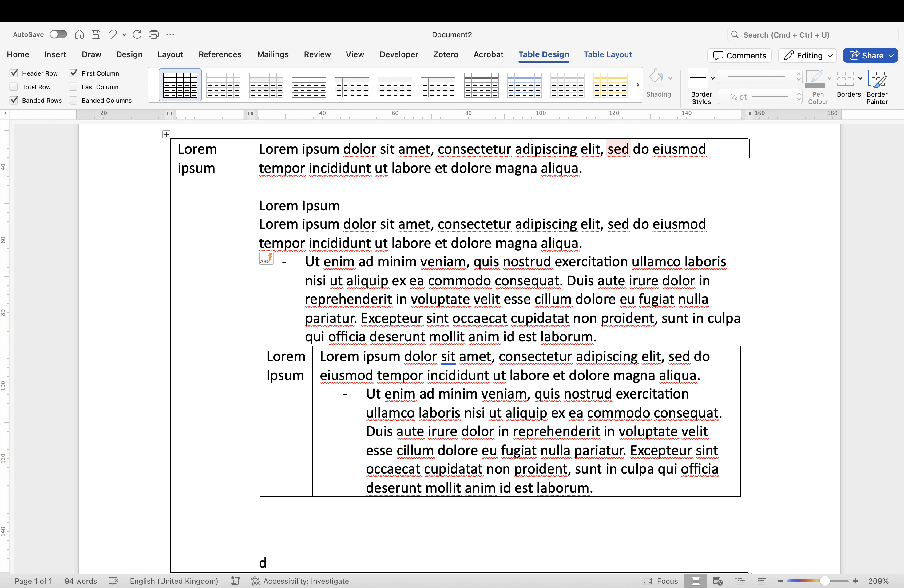Click the Undo arrow icon
904x588 pixels.
(x=113, y=34)
